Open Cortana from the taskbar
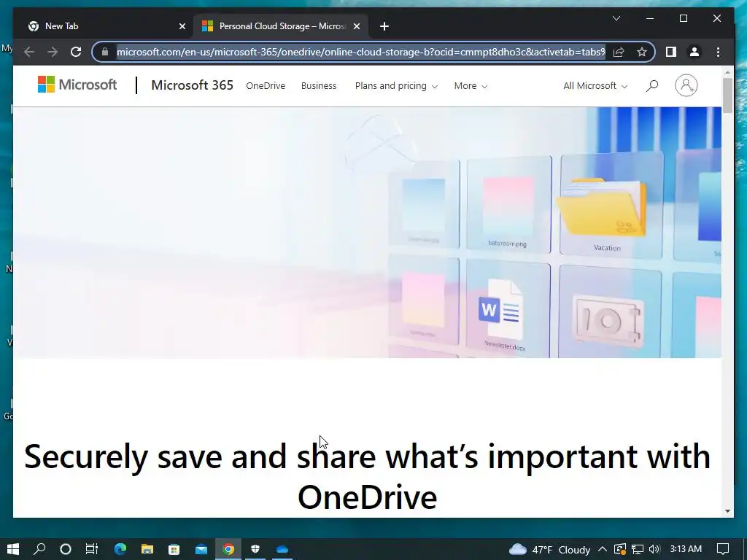Screen dimensions: 747x560 coord(66,549)
